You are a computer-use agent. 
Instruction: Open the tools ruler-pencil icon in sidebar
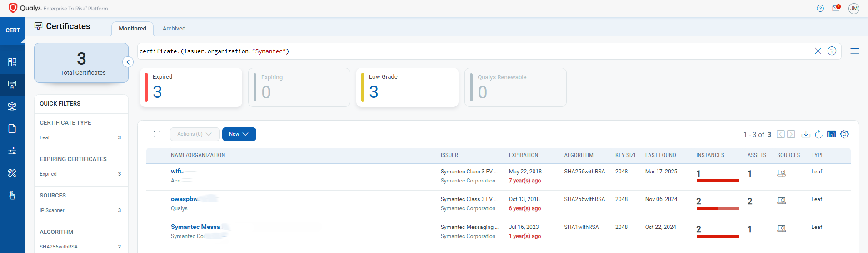point(12,173)
